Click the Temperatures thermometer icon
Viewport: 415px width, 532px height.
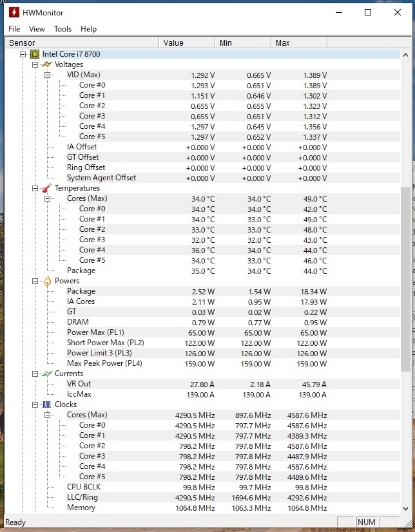(x=47, y=188)
